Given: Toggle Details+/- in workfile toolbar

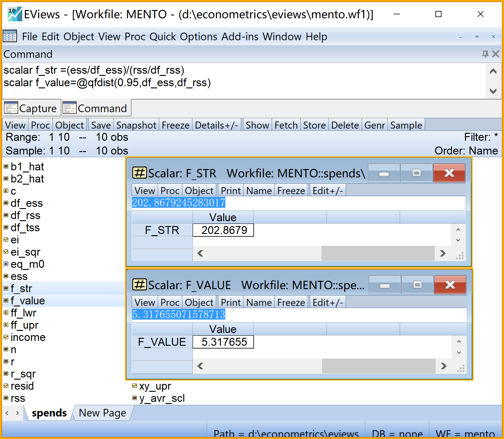Looking at the screenshot, I should click(x=216, y=125).
